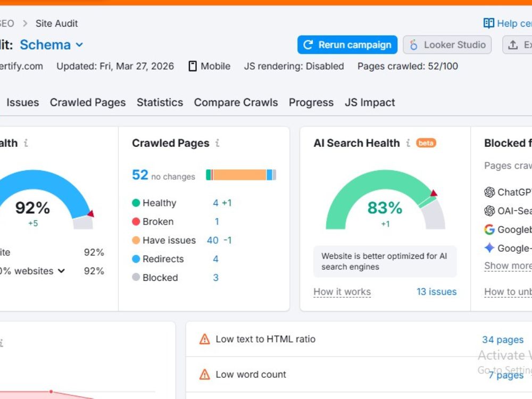Switch to the Crawled Pages tab
The height and width of the screenshot is (399, 532).
point(88,103)
